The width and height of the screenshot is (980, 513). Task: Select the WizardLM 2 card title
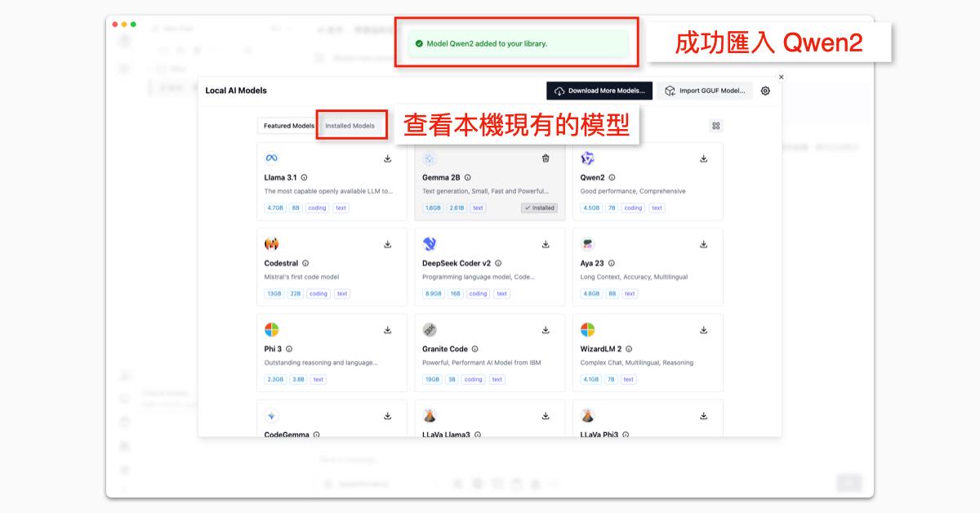point(601,349)
